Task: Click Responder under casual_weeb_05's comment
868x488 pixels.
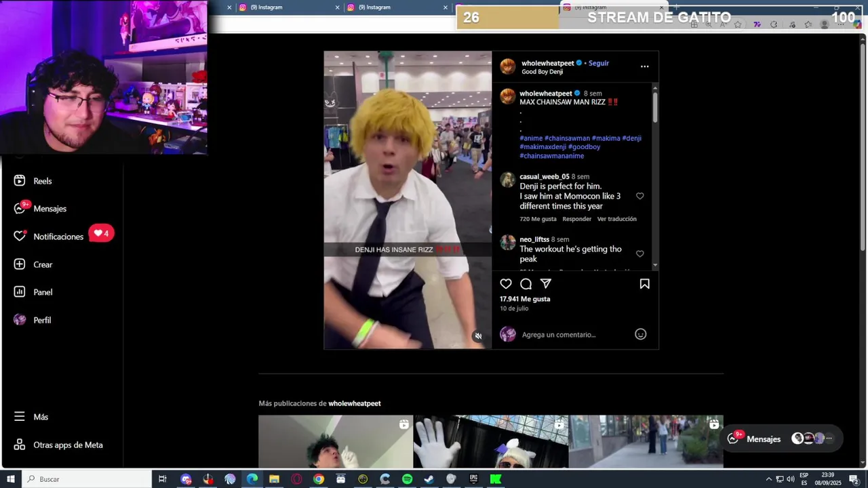Action: (577, 219)
